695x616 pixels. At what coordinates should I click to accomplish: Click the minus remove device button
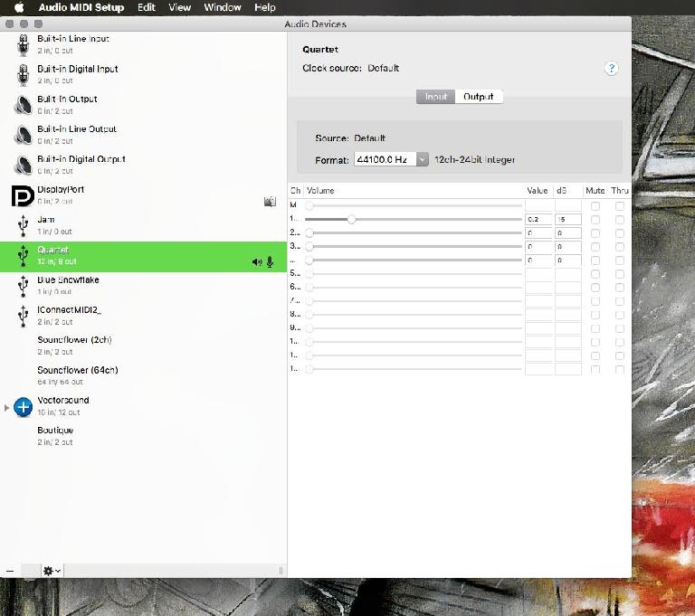10,571
